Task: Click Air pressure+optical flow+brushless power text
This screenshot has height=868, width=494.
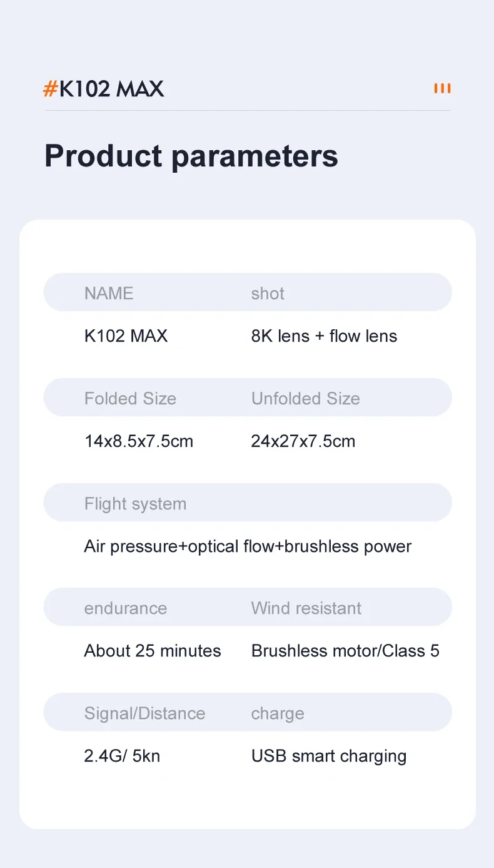Action: pyautogui.click(x=248, y=546)
